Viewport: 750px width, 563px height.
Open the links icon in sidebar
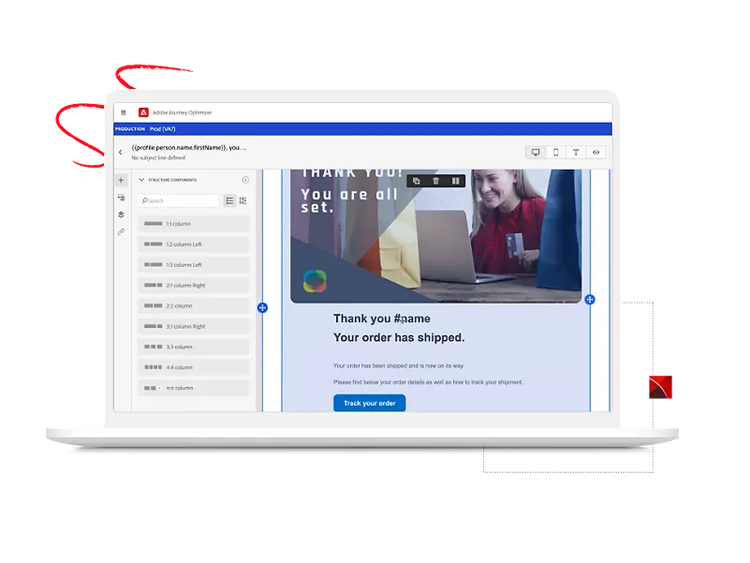click(x=121, y=232)
